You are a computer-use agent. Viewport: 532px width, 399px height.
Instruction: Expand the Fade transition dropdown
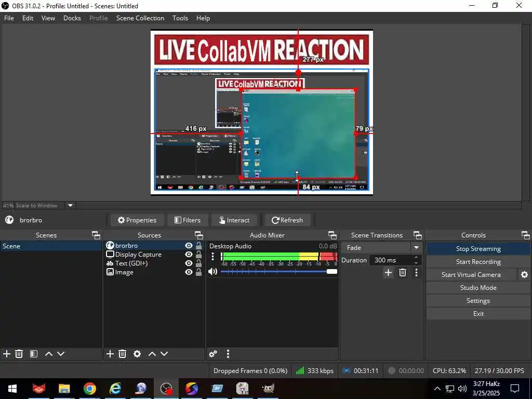[416, 248]
